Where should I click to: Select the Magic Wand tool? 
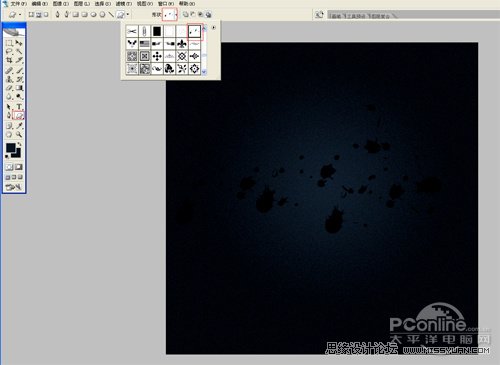coord(19,52)
